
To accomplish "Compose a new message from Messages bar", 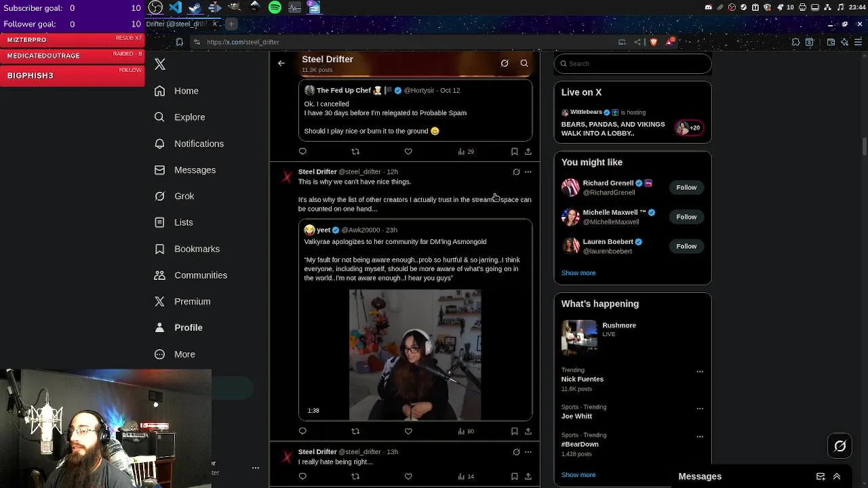I will click(x=821, y=476).
